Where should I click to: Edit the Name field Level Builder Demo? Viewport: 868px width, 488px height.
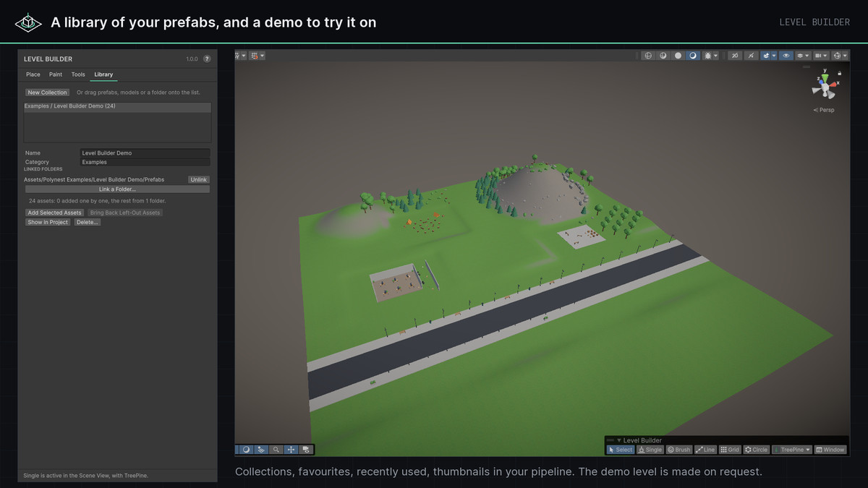[145, 153]
